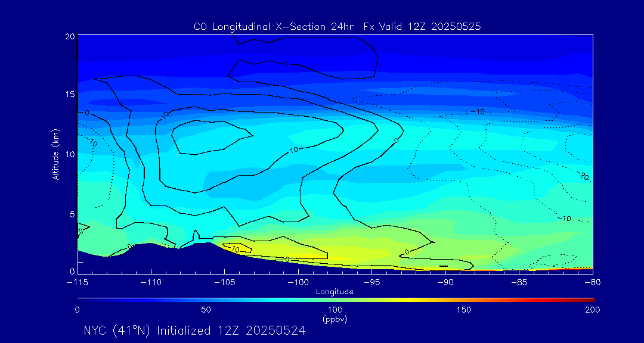Click the colorbar value '100'

coord(335,310)
